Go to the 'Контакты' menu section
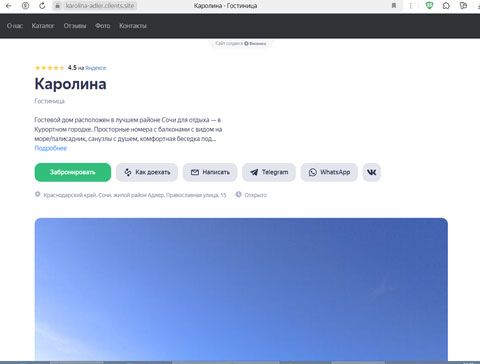 pos(133,26)
